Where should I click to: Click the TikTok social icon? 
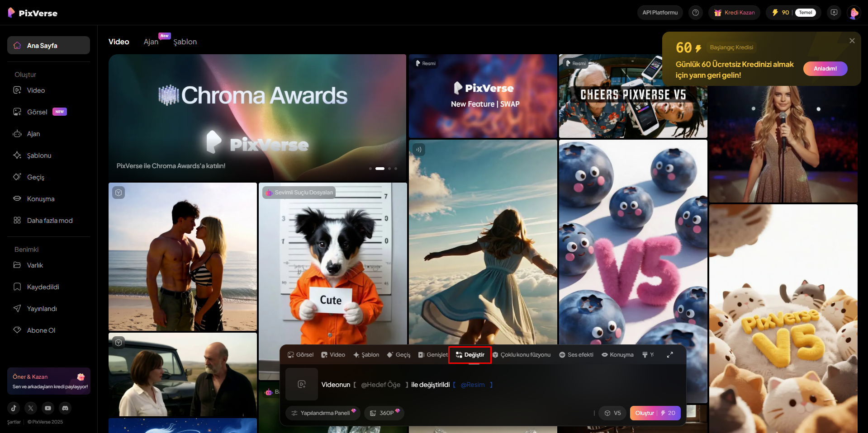point(14,408)
